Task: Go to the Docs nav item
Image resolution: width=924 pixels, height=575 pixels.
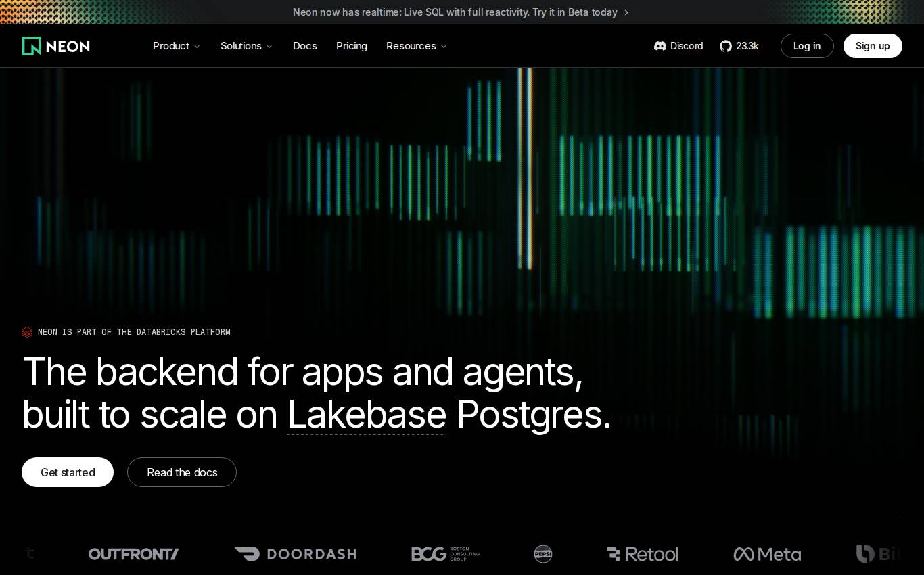Action: pos(305,46)
